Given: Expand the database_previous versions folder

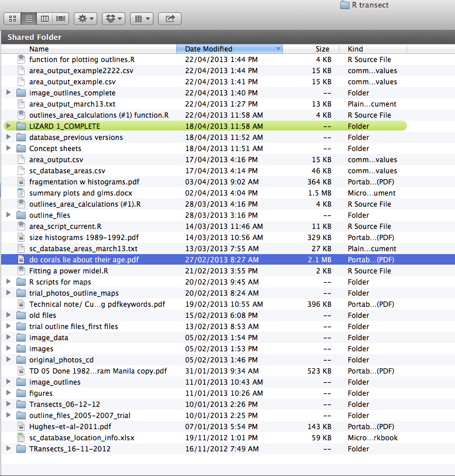Looking at the screenshot, I should click(x=9, y=137).
